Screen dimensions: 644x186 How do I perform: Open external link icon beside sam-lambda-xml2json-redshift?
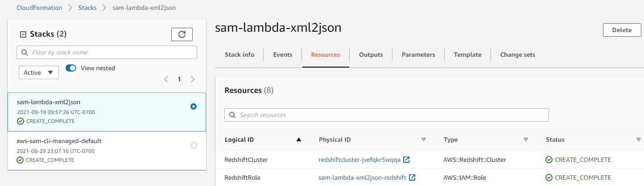(412, 178)
